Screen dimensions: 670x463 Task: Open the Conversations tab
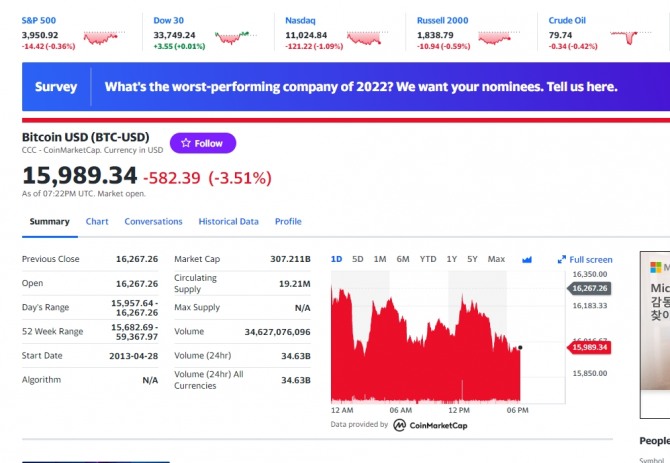[153, 222]
